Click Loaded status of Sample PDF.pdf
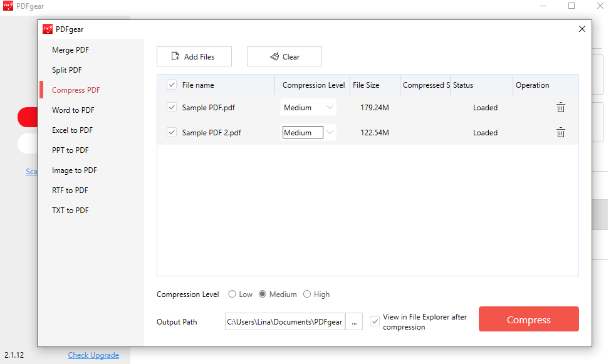Image resolution: width=611 pixels, height=364 pixels. pyautogui.click(x=485, y=108)
